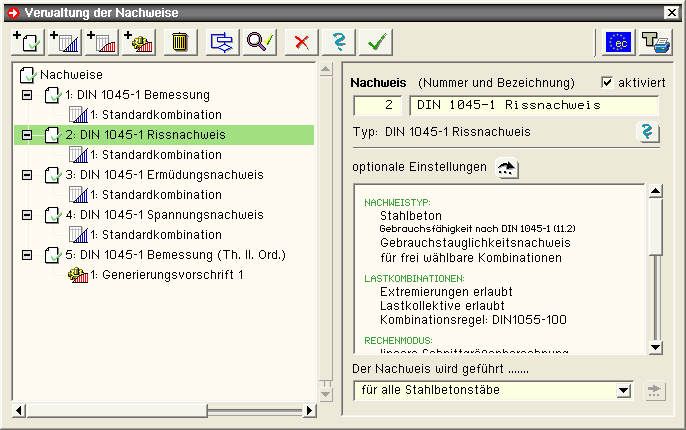
Task: Toggle the "aktiviert" checkbox
Action: tap(608, 82)
